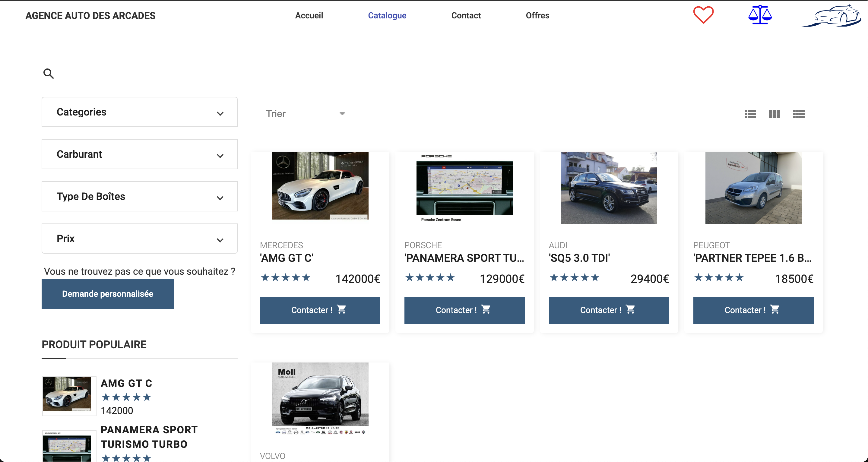
Task: Click the 29400€ price
Action: 650,279
